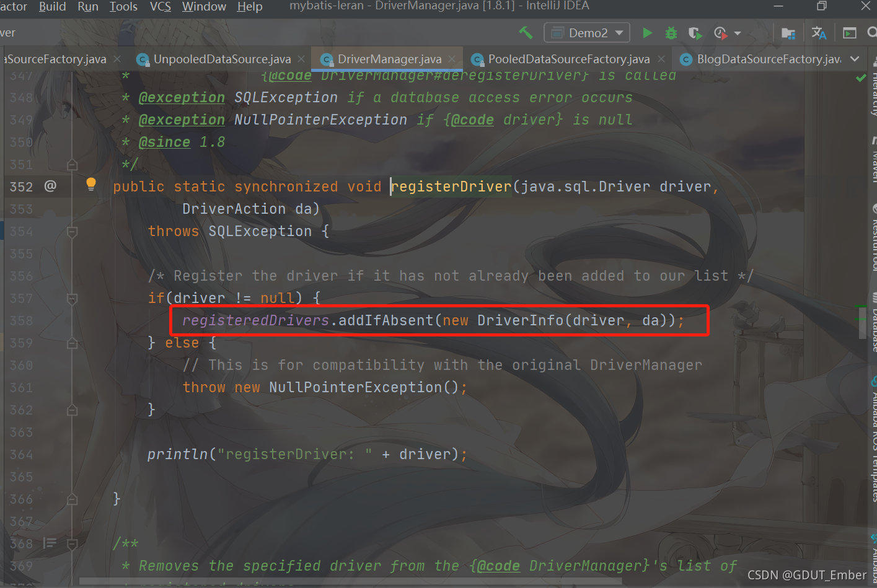Run Demo2 with Coverage shield icon
Screen dimensions: 877x588
coord(695,33)
